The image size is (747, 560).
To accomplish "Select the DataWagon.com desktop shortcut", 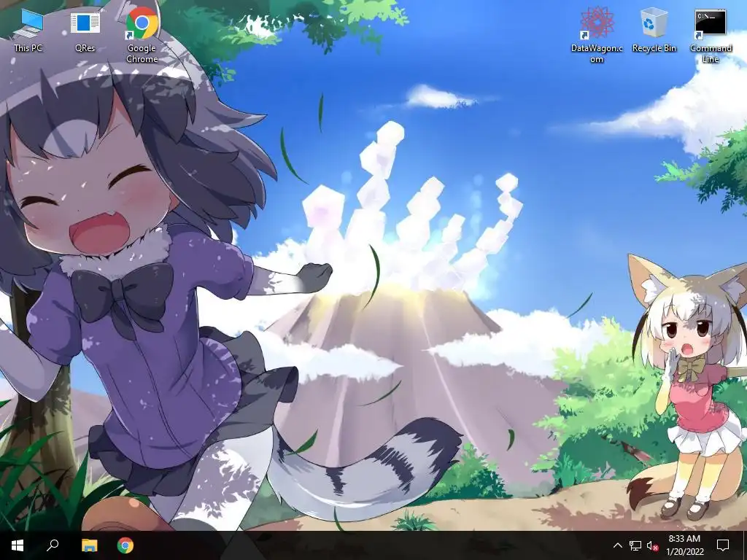I will (597, 36).
